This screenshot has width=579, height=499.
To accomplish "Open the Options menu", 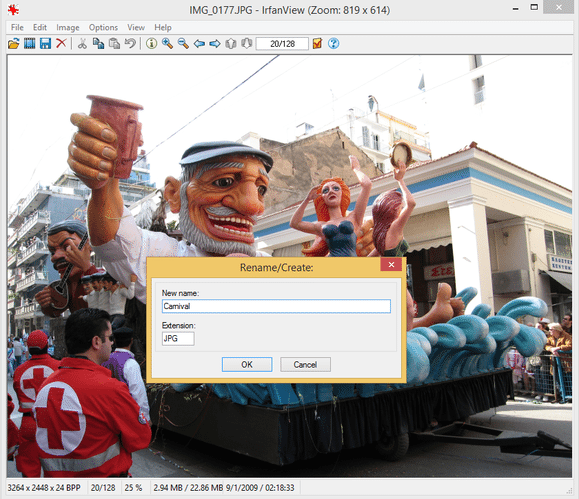I will [x=103, y=27].
